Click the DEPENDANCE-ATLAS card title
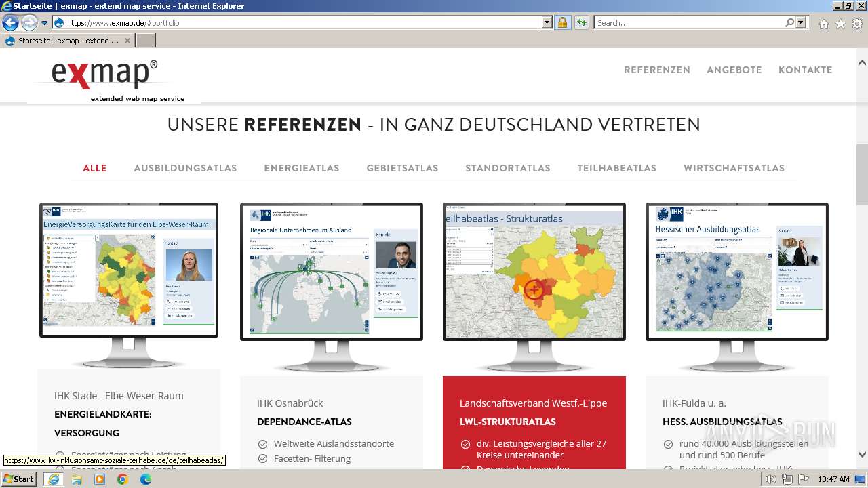This screenshot has width=868, height=488. 304,422
